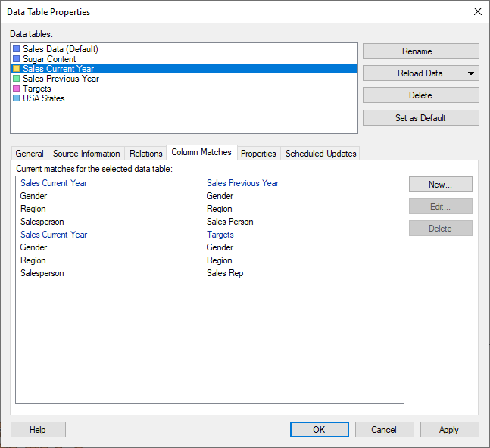
Task: Select the Gender match row under Sales Previous Year
Action: [209, 196]
